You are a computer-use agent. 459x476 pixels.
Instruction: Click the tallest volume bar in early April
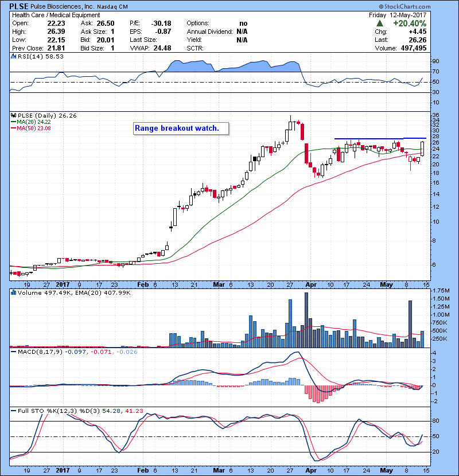click(x=306, y=320)
